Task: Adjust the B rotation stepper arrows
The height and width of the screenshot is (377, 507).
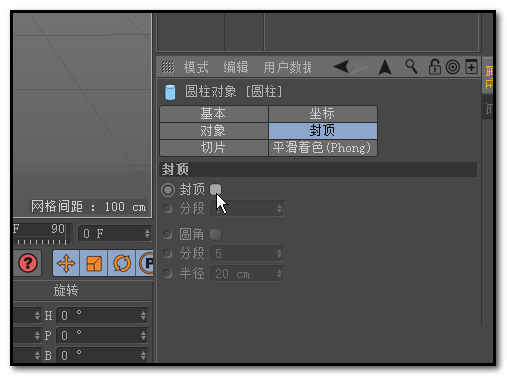Action: [x=143, y=355]
